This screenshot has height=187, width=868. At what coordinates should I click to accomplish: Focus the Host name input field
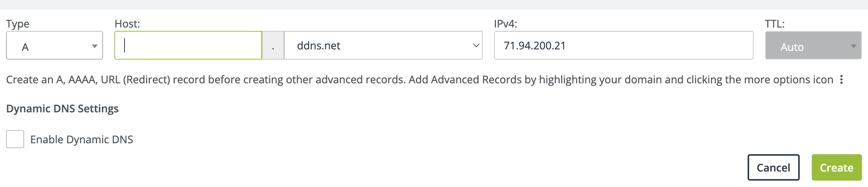click(188, 46)
